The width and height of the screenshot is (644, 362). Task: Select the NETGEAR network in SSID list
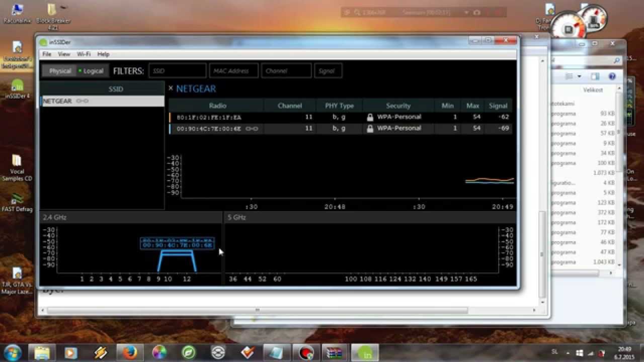click(102, 101)
